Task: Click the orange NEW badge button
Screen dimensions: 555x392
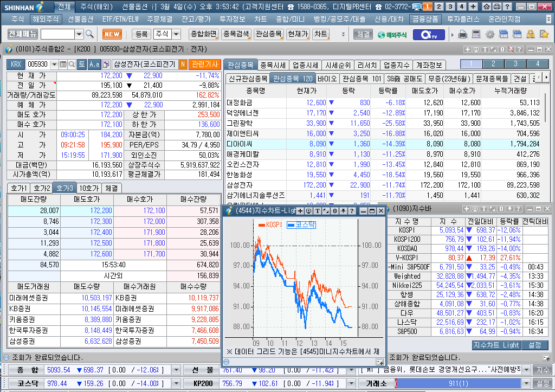Action: (112, 34)
